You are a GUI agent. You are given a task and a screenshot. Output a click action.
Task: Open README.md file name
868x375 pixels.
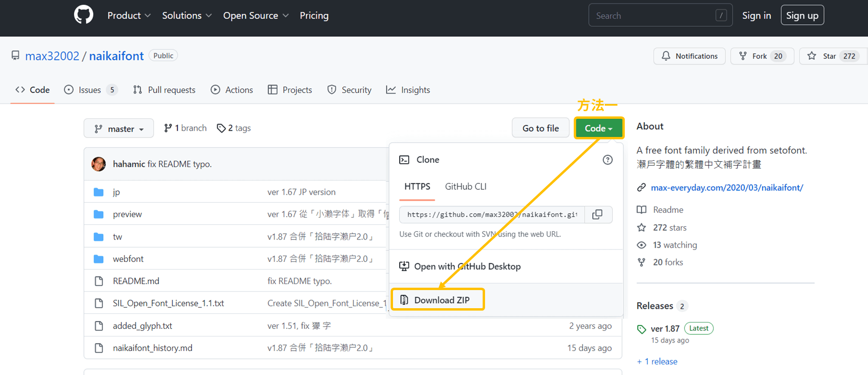pos(136,281)
